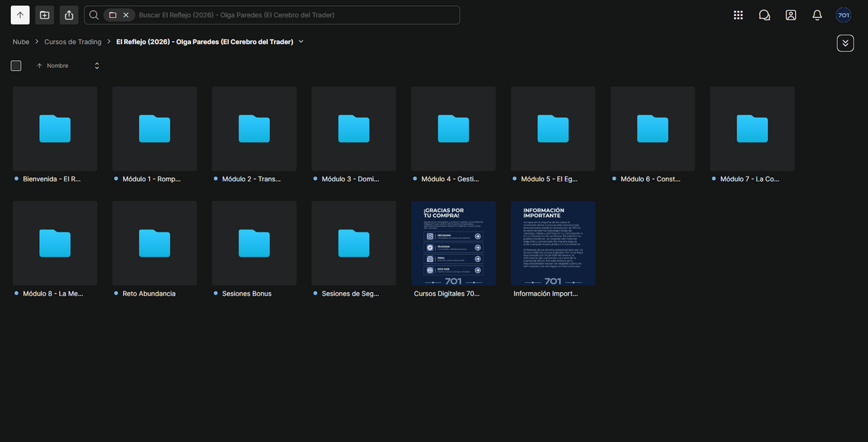Open the Módulo 3 folder
Viewport: 868px width, 442px height.
(x=354, y=129)
